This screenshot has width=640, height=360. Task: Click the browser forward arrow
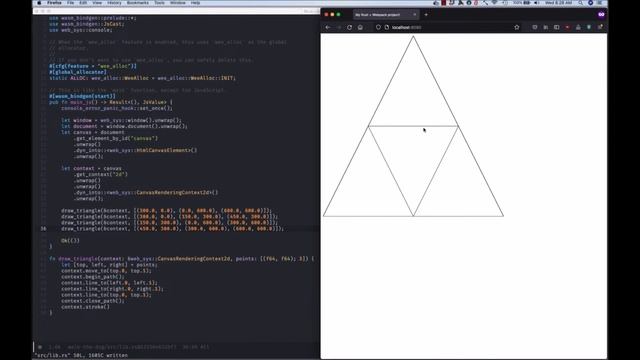click(339, 27)
